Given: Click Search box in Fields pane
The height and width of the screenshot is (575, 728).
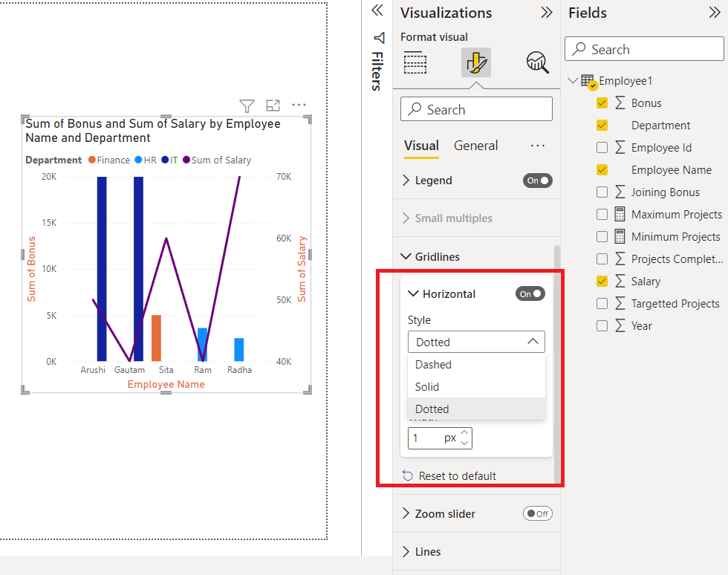Looking at the screenshot, I should click(645, 49).
